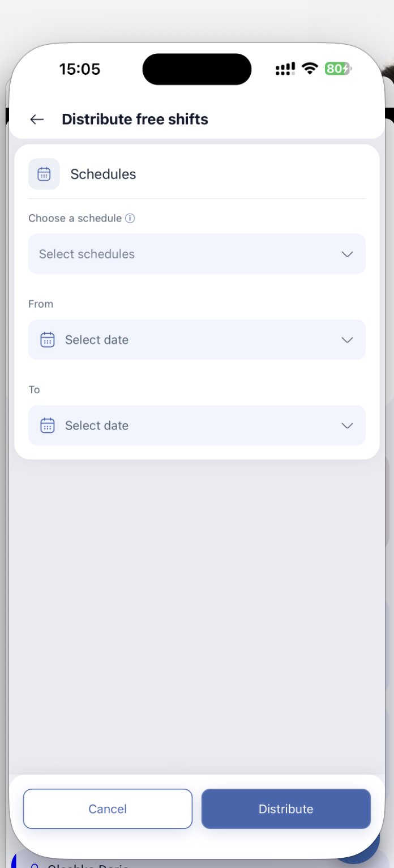Tap the Schedules calendar icon in header
Viewport: 394px width, 868px height.
[x=44, y=174]
